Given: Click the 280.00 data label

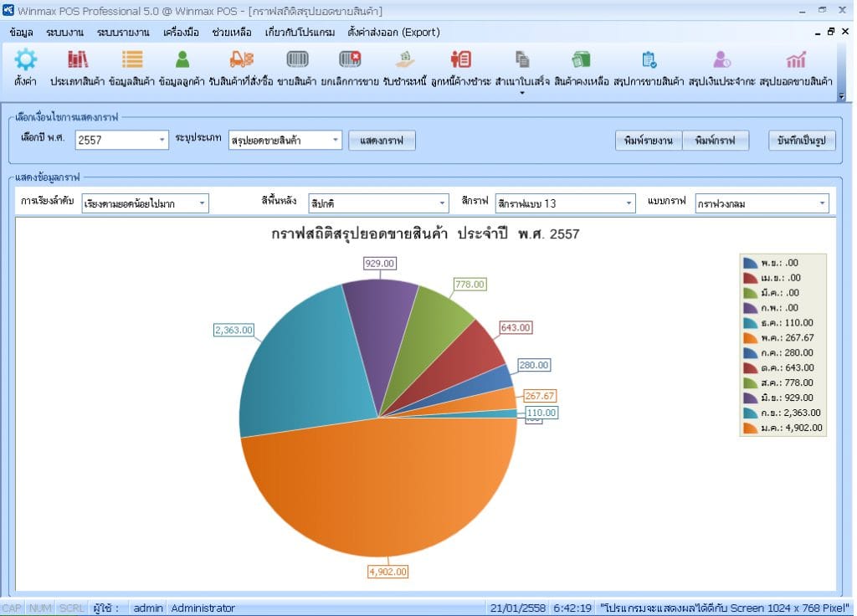Looking at the screenshot, I should [534, 365].
